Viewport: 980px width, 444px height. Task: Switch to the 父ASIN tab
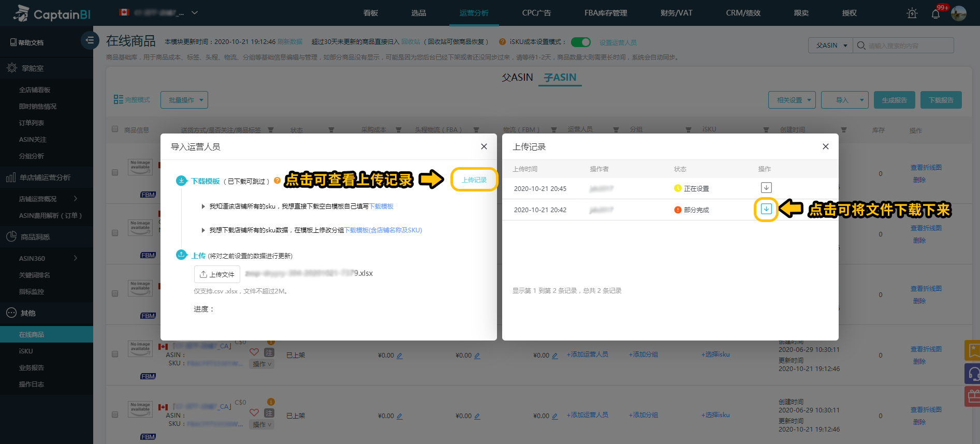[x=517, y=77]
